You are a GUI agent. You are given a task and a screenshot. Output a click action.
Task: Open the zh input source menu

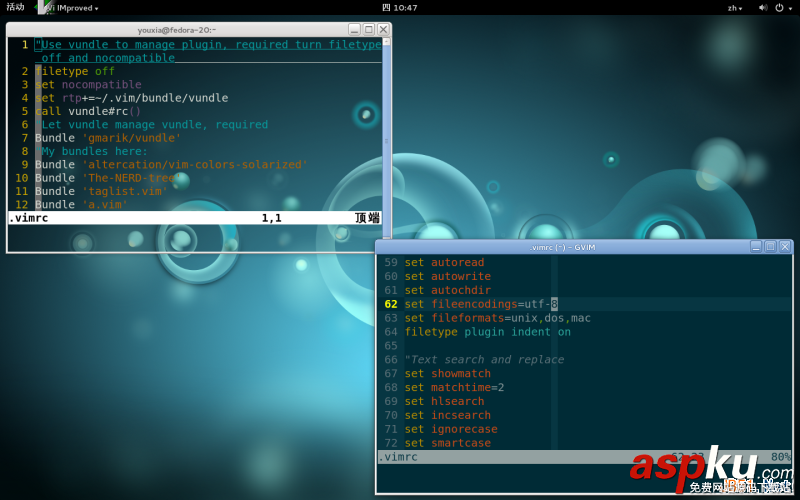pyautogui.click(x=735, y=8)
